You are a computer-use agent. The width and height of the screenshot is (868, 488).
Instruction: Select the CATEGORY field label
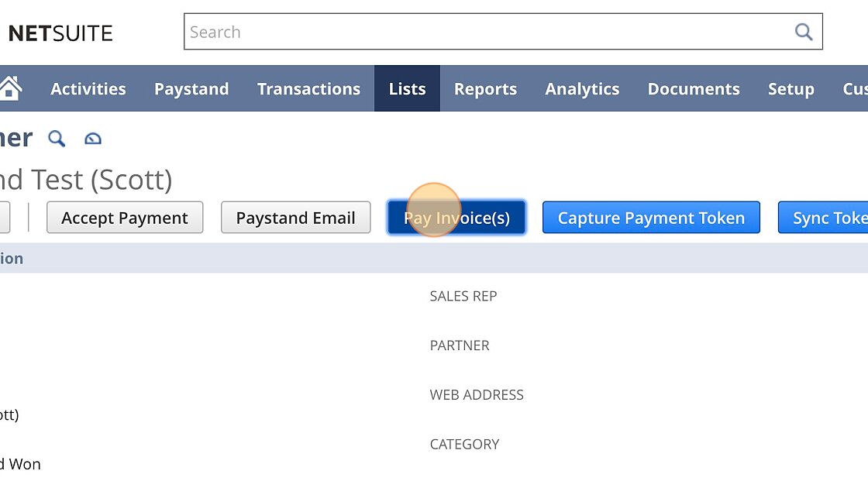464,445
